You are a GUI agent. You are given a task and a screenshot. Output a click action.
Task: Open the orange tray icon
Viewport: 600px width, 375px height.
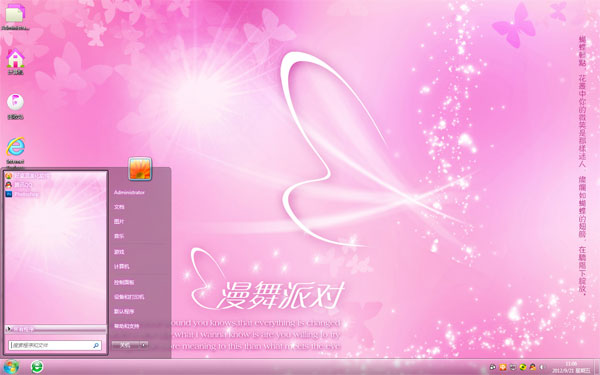tap(503, 367)
